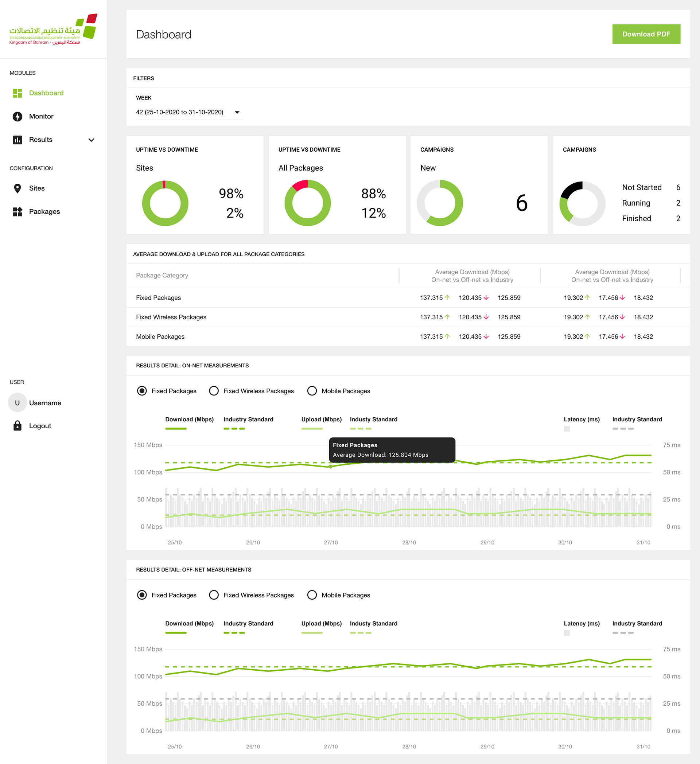
Task: Click the Monitor lightning bolt icon
Action: (x=17, y=116)
